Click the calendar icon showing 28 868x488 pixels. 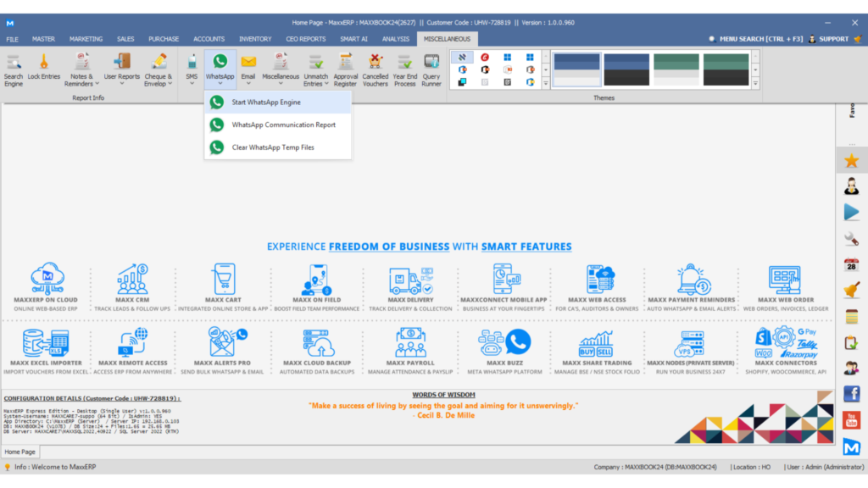click(x=851, y=264)
